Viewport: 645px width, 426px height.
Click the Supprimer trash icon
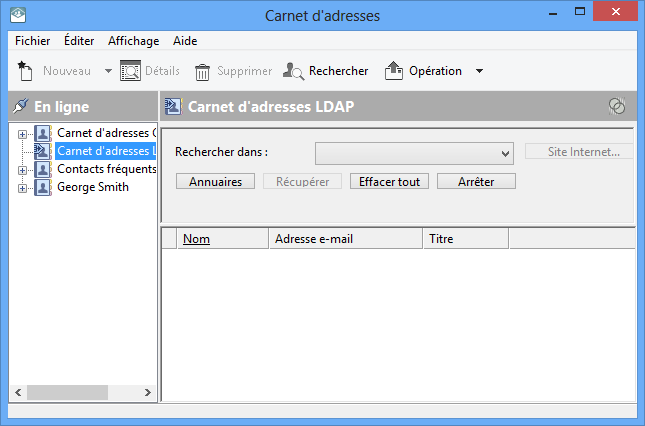click(202, 72)
